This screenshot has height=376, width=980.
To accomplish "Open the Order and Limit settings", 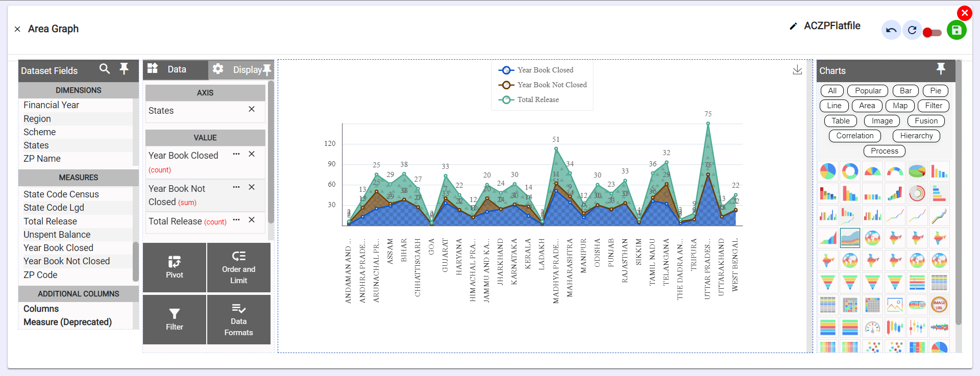I will [238, 267].
